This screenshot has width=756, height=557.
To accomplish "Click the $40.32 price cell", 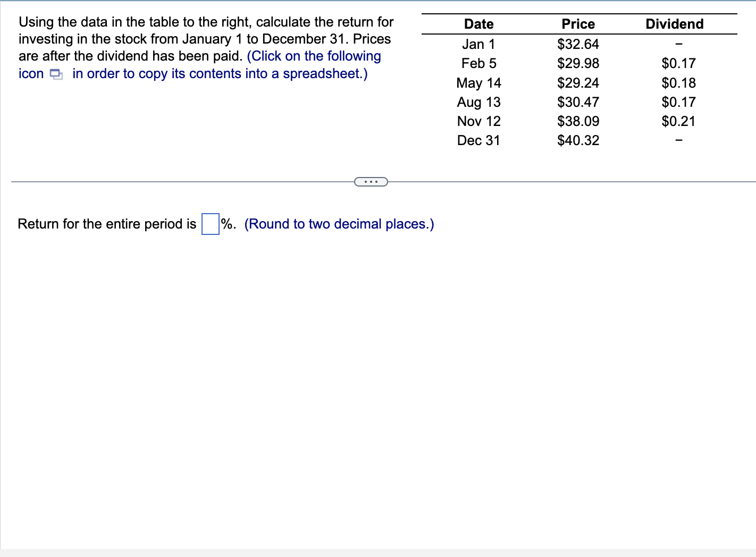I will [578, 140].
